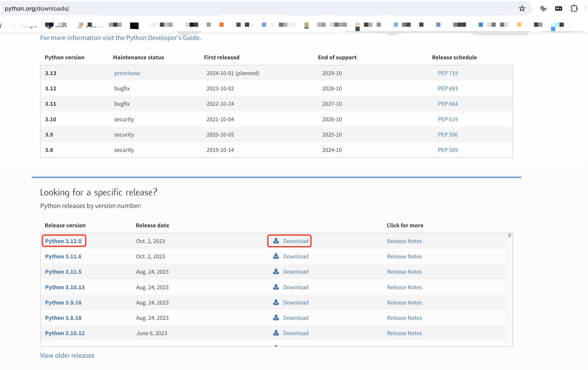Open the Python 3.10.12 release page
This screenshot has height=370, width=588.
point(65,333)
